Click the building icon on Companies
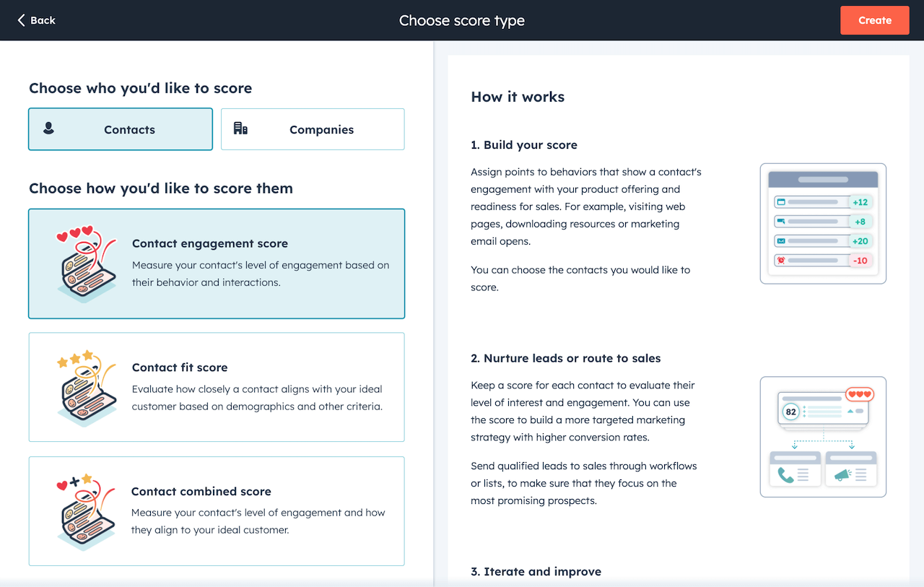Screen dimensions: 924x587 [x=240, y=129]
